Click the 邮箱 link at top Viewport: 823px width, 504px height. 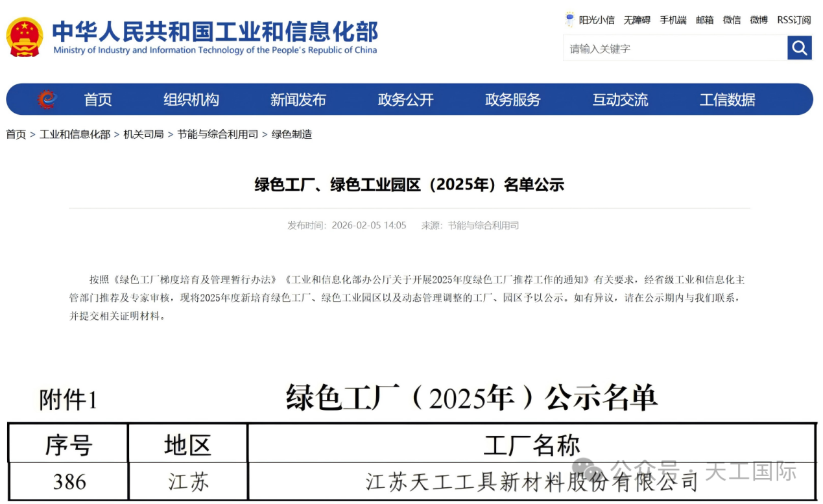tap(705, 20)
